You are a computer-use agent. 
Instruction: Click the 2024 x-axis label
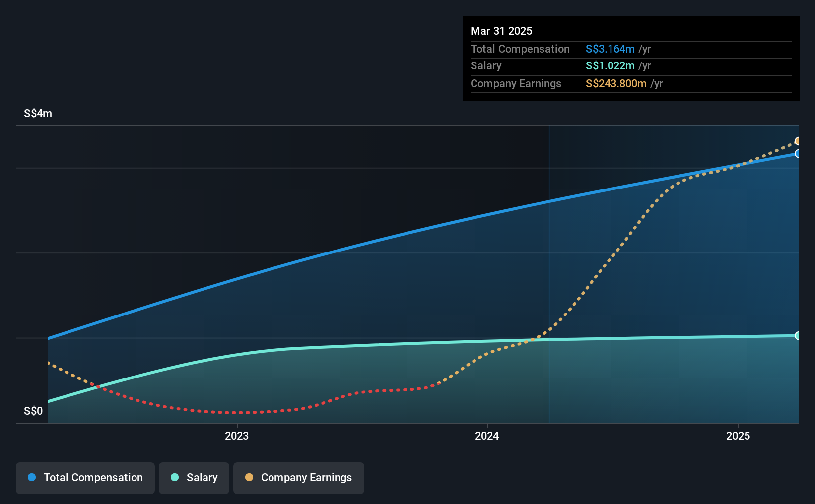click(x=487, y=436)
